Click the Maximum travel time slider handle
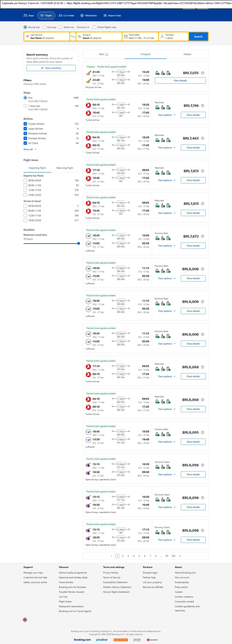This screenshot has width=232, height=644. tap(78, 244)
